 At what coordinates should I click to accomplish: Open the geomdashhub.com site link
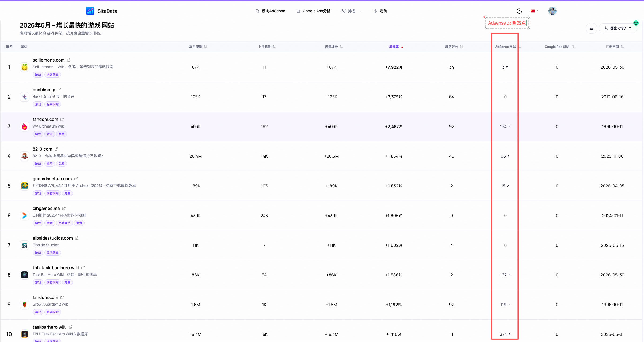(52, 179)
